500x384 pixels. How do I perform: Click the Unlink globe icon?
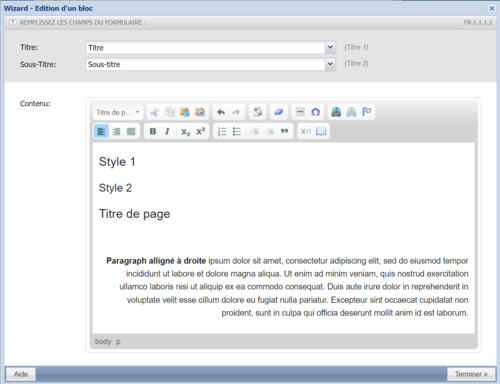click(x=351, y=112)
